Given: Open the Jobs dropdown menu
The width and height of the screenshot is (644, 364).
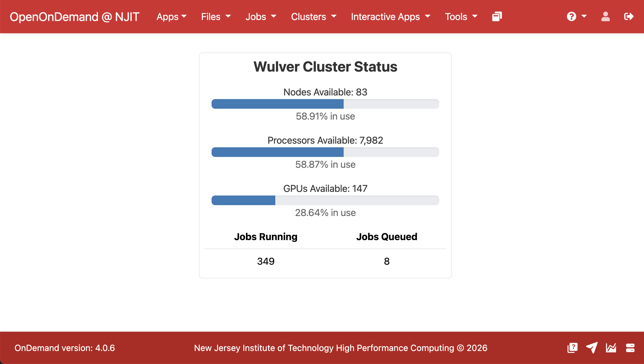Looking at the screenshot, I should coord(261,17).
